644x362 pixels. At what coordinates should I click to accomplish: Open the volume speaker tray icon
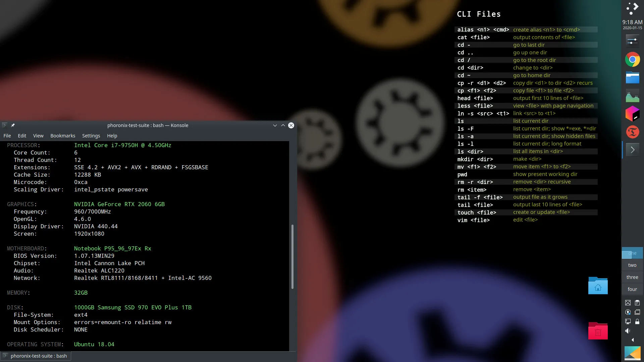[628, 331]
